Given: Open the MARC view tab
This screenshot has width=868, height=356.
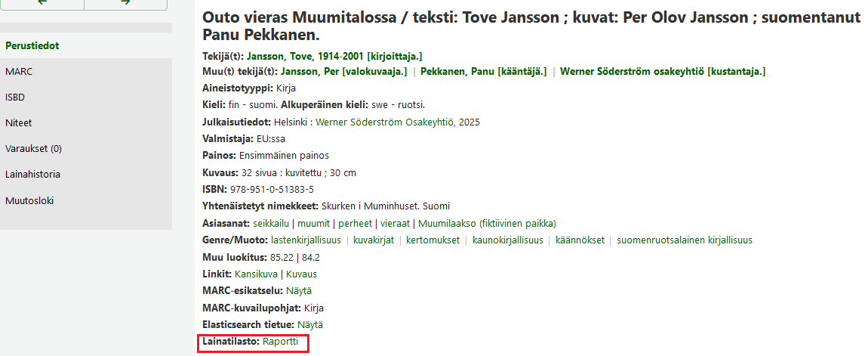Looking at the screenshot, I should tap(19, 71).
